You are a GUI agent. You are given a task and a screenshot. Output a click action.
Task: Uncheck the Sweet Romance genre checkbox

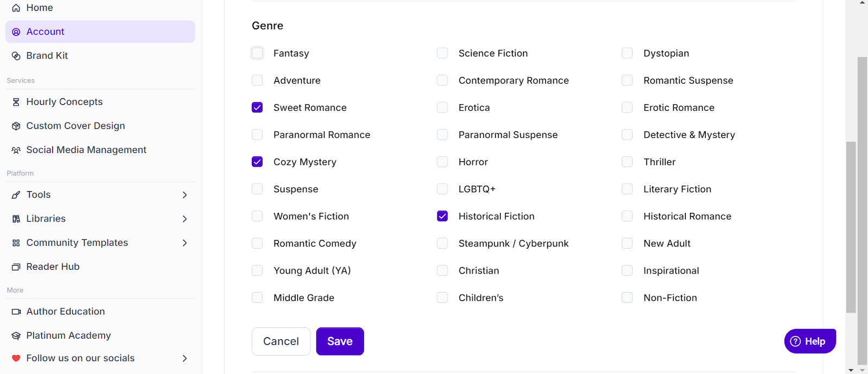click(x=257, y=107)
